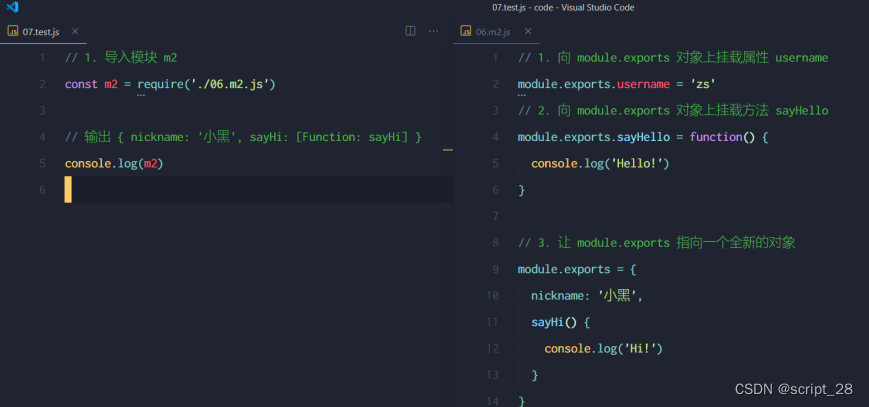
Task: Click line number 13 in 06.m2.js
Action: (x=493, y=375)
